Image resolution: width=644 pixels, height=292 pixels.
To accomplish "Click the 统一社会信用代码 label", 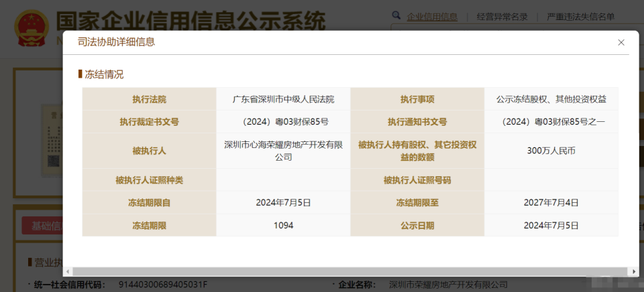I will pyautogui.click(x=69, y=284).
